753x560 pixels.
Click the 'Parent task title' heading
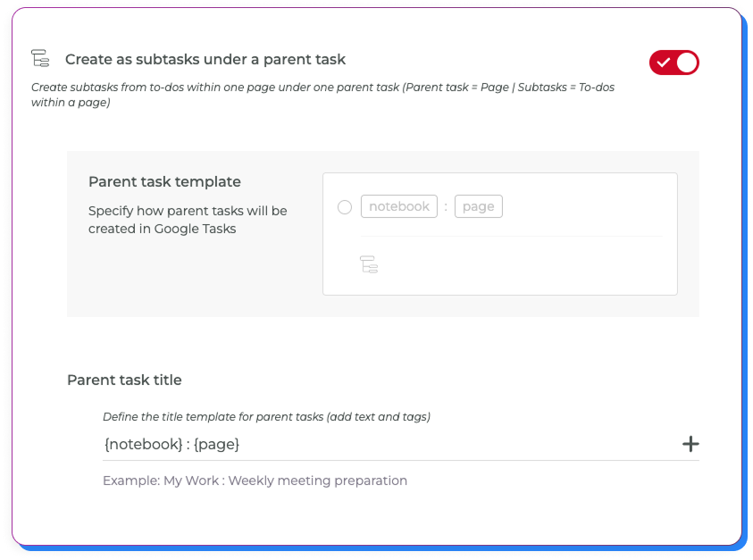124,380
